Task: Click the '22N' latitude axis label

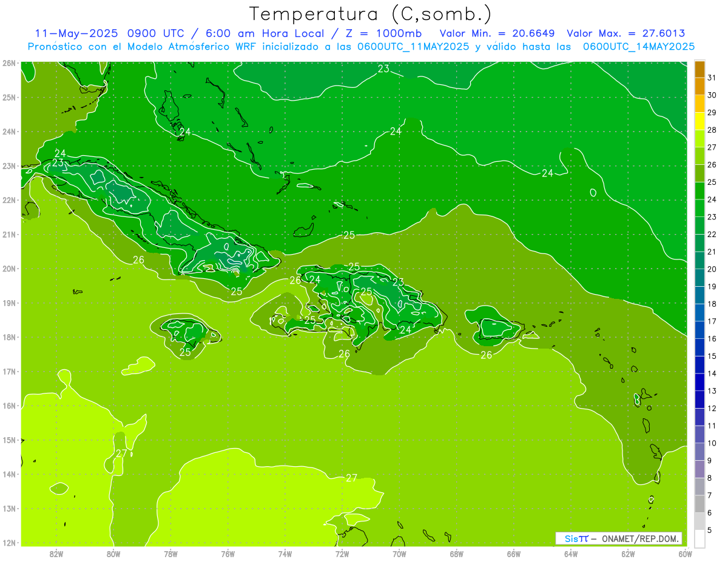Action: coord(8,200)
